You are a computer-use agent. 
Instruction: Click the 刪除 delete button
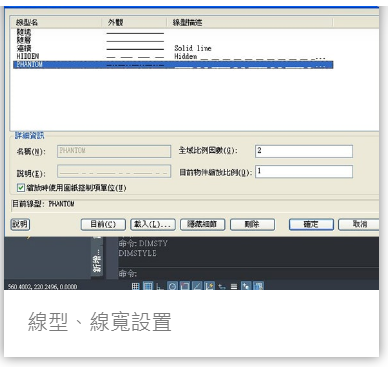coord(252,224)
